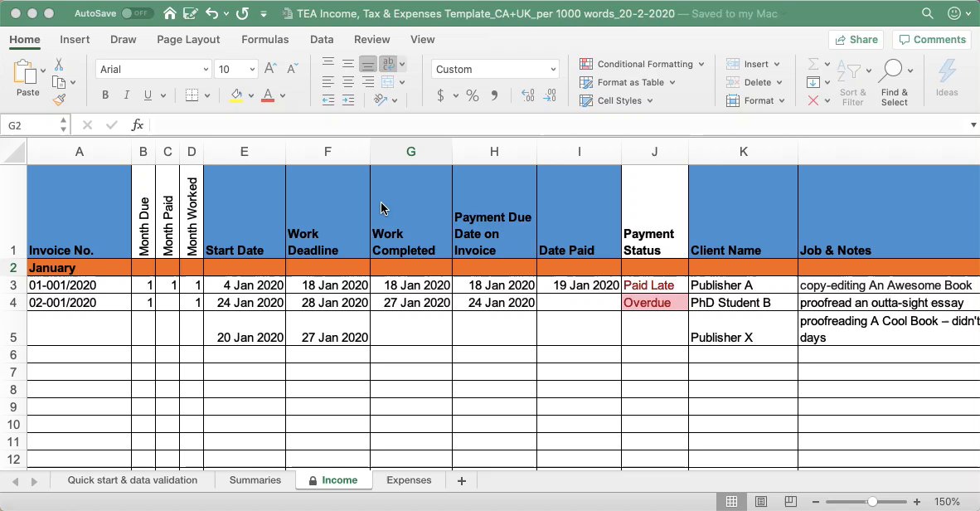Open Sort & Filter

pos(852,83)
